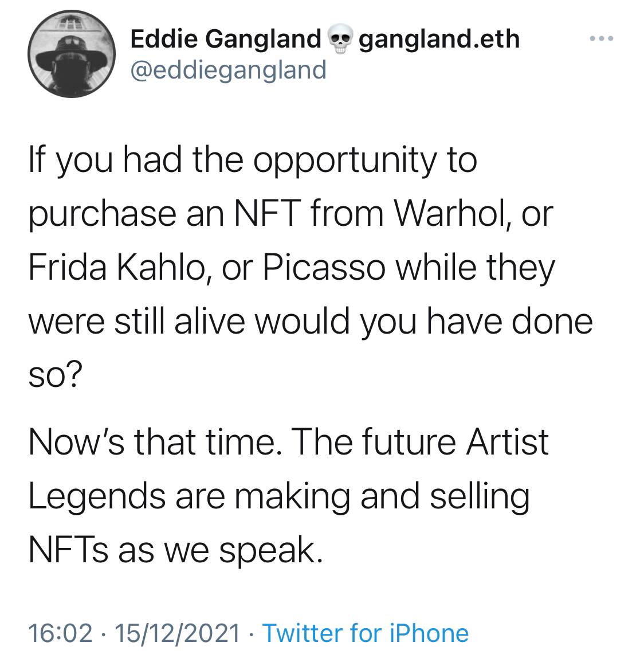Click the line mentioning Frida Kahlo

(292, 268)
